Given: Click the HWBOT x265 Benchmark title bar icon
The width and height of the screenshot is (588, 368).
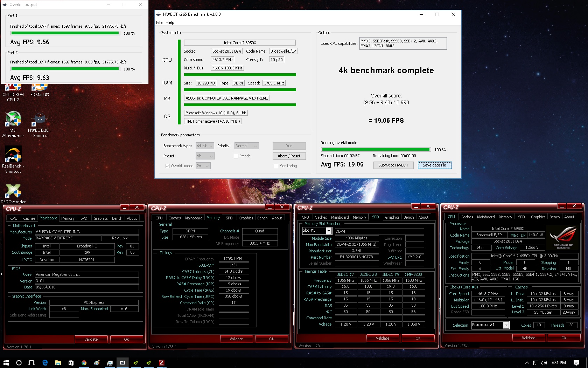Looking at the screenshot, I should tap(159, 14).
